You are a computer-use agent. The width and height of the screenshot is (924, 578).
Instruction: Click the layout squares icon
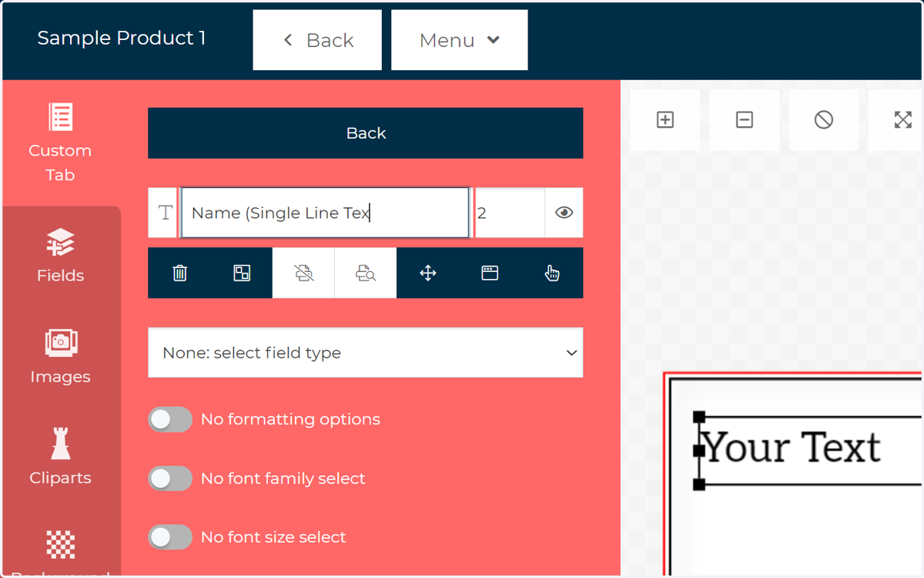point(242,273)
